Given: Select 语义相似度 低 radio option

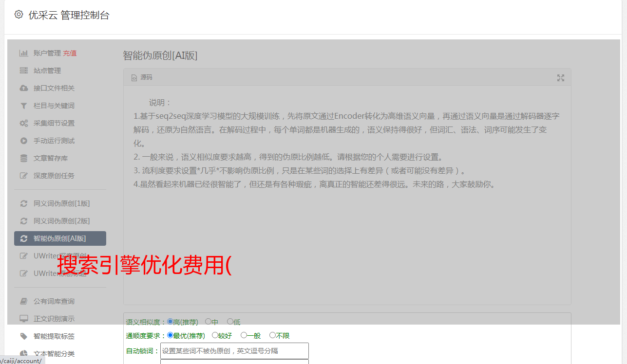Looking at the screenshot, I should [230, 322].
